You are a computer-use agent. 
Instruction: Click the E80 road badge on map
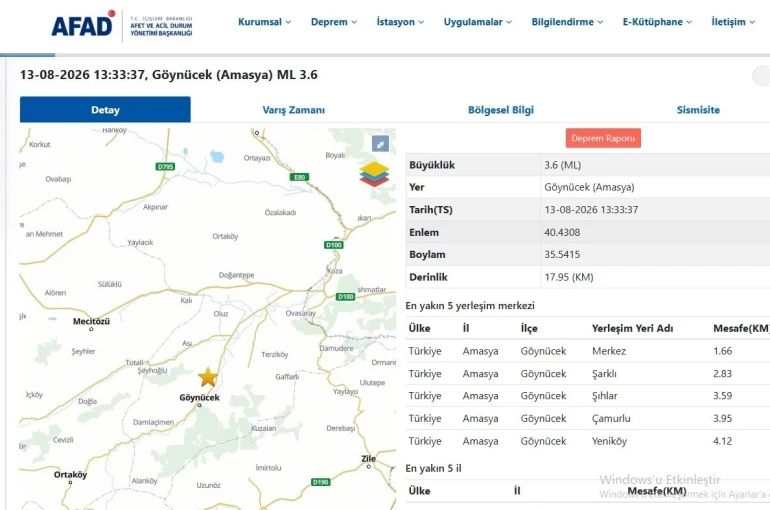299,177
